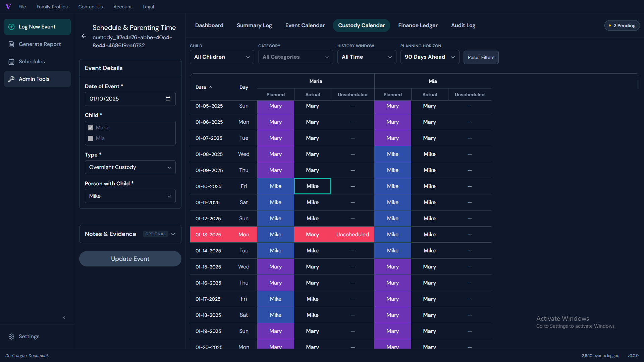Open the Schedules calendar icon
The width and height of the screenshot is (644, 362).
(x=11, y=62)
